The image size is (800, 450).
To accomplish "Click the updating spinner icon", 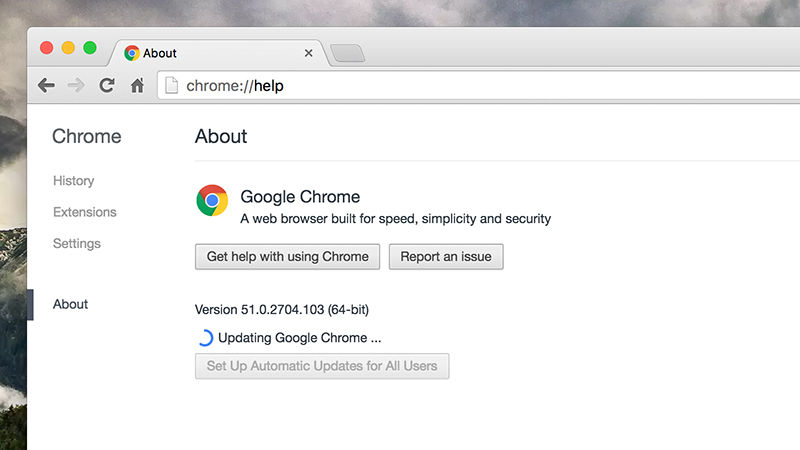I will 204,338.
